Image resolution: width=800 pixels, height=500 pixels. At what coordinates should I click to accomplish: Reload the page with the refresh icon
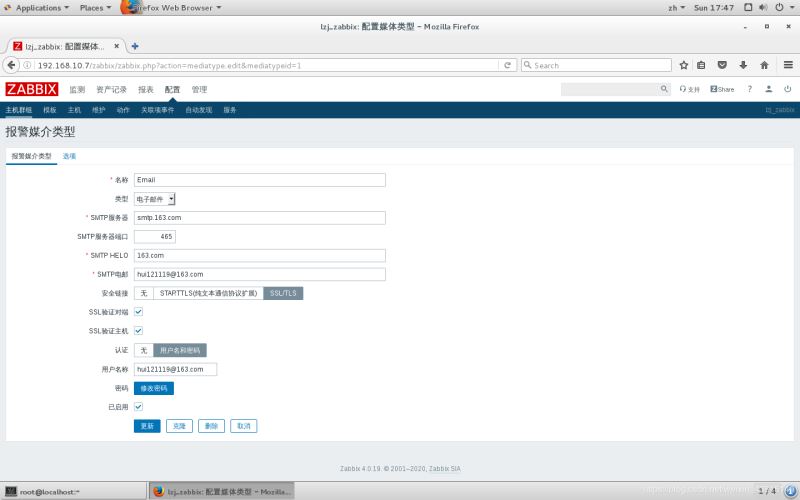click(x=507, y=65)
